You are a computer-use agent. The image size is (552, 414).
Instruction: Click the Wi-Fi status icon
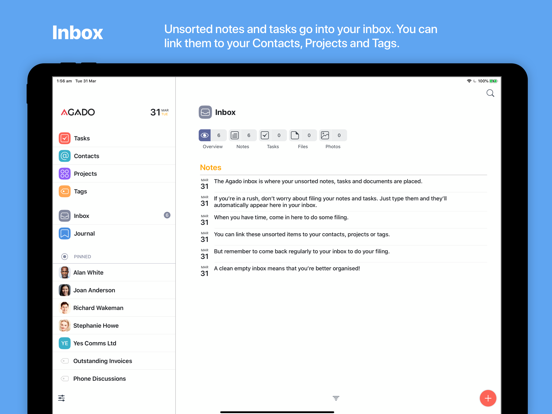click(469, 81)
